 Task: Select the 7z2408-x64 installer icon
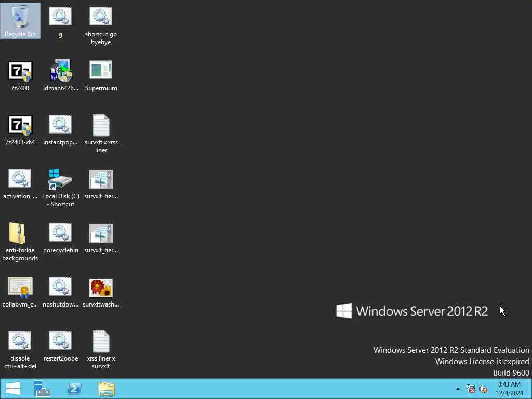[20, 129]
